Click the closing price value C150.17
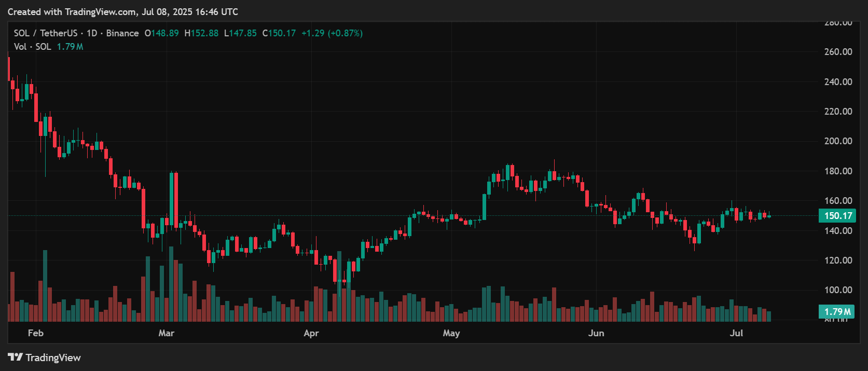This screenshot has height=371, width=868. point(279,33)
